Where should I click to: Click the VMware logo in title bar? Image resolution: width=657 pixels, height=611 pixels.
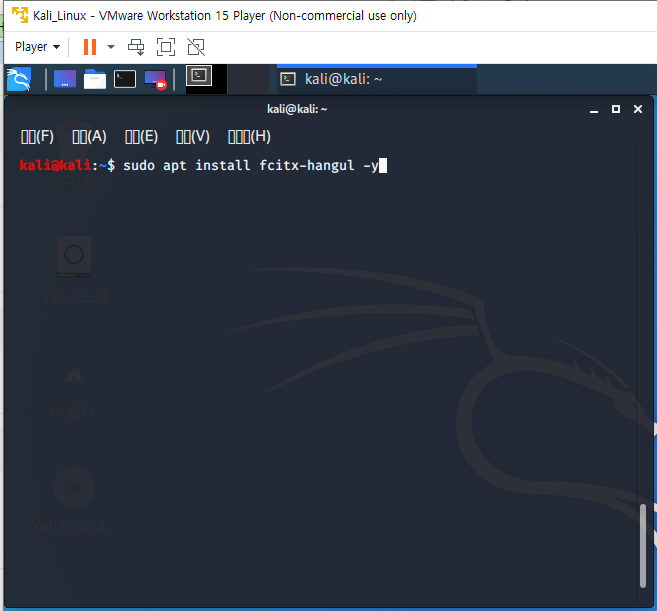[20, 16]
